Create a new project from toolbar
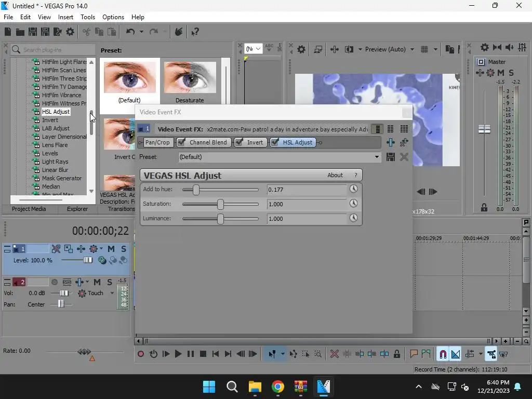The height and width of the screenshot is (399, 532). click(x=8, y=32)
